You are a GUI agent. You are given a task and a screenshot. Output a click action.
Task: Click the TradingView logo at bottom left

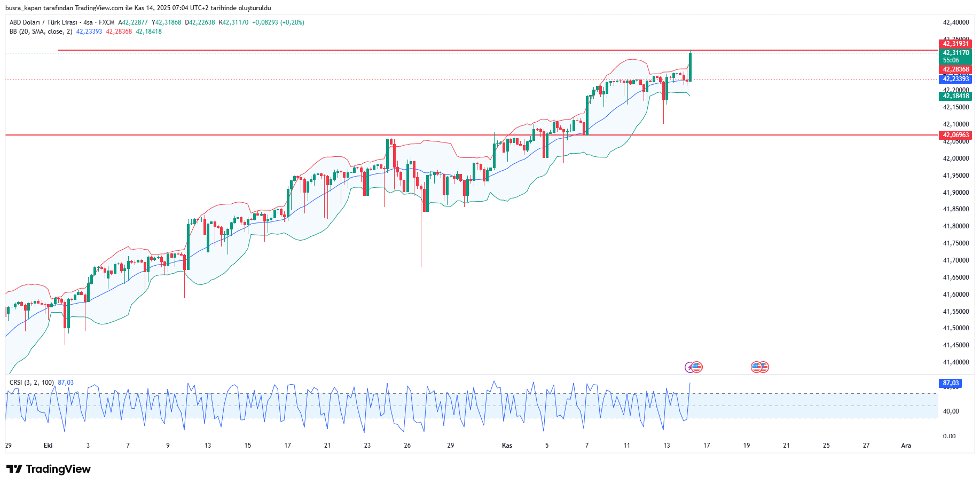coord(14,469)
